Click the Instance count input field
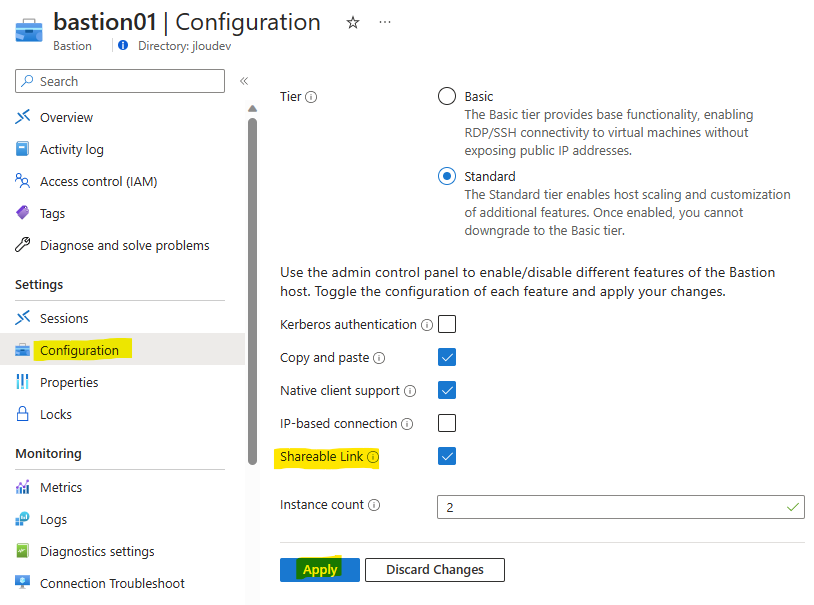Image resolution: width=814 pixels, height=605 pixels. [x=621, y=507]
